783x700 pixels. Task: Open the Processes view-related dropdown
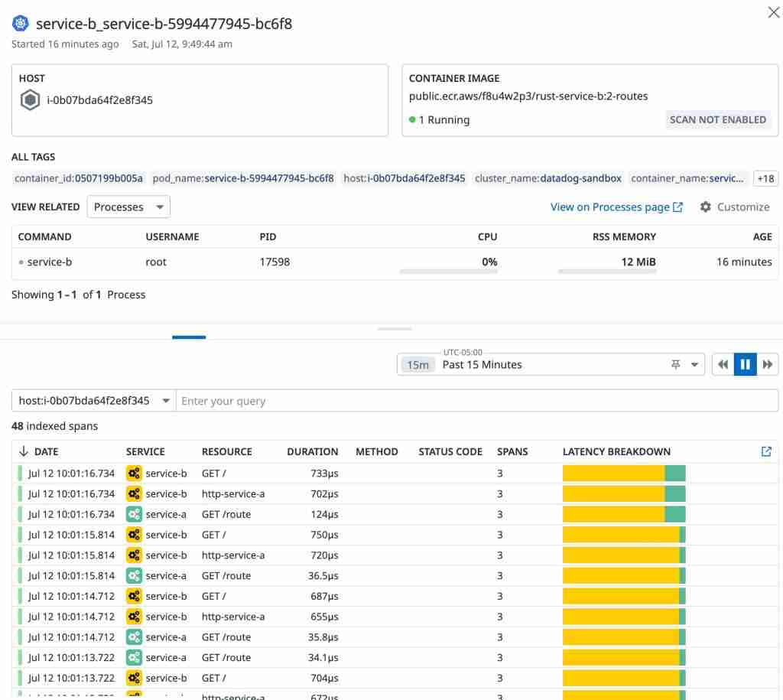(x=128, y=207)
